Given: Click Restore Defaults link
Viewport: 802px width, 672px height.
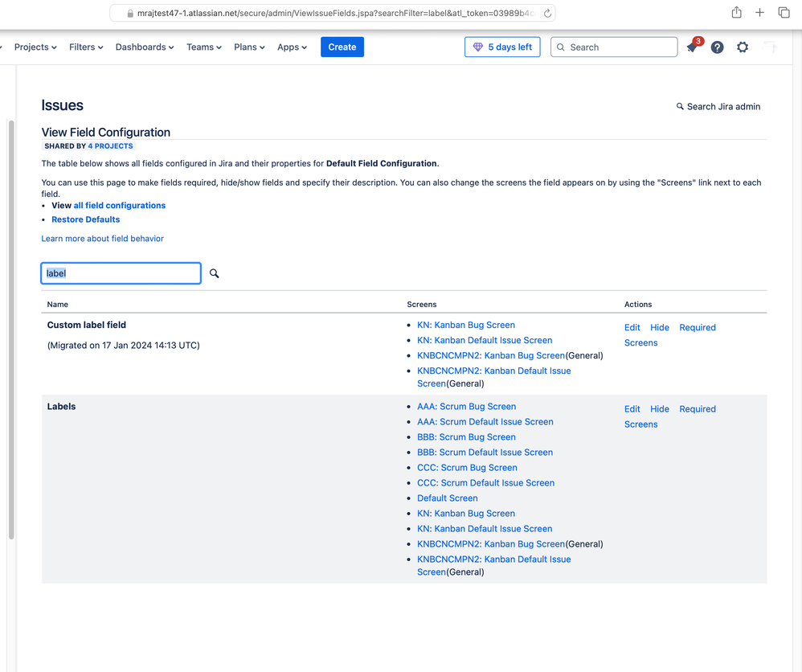Looking at the screenshot, I should tap(85, 219).
